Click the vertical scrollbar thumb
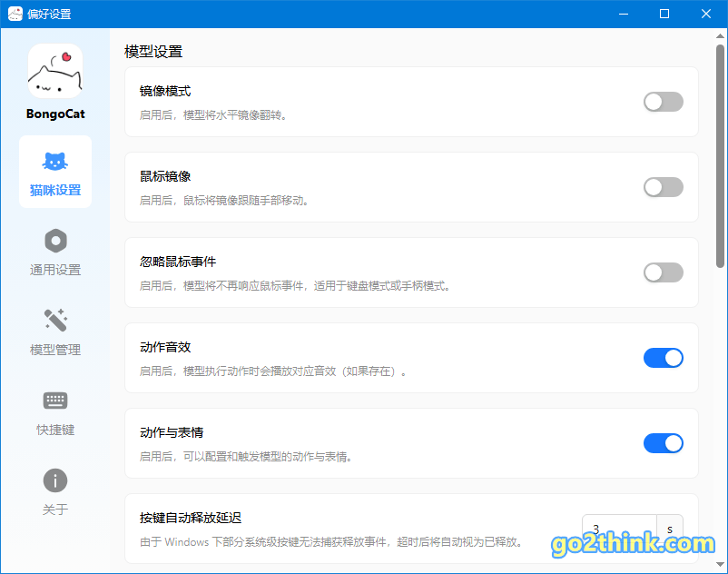This screenshot has width=728, height=574. [x=720, y=156]
